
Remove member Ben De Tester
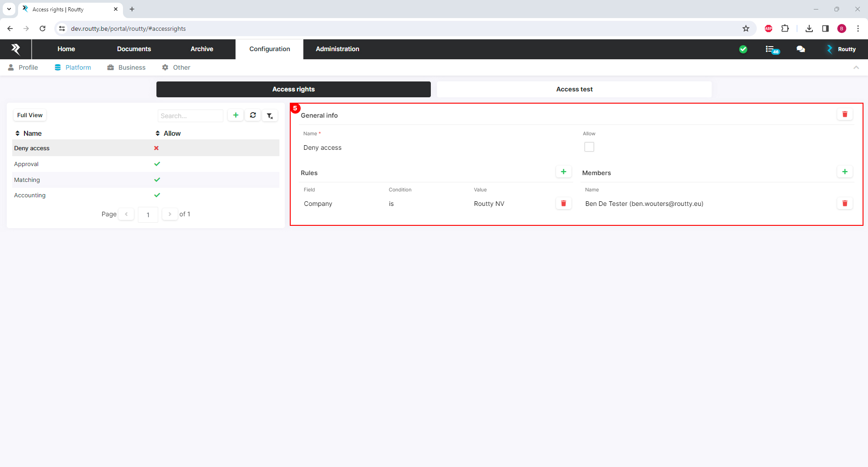click(844, 204)
